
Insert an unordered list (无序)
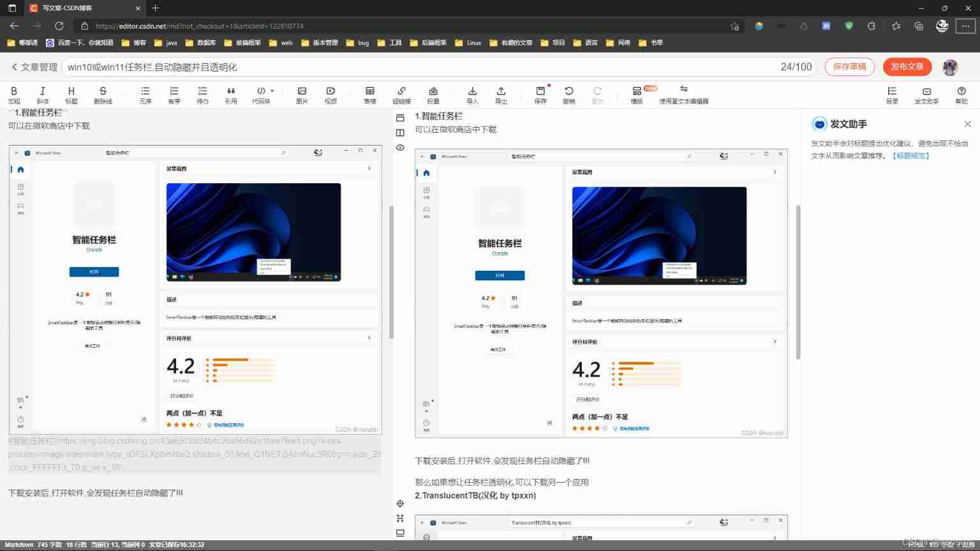click(145, 94)
